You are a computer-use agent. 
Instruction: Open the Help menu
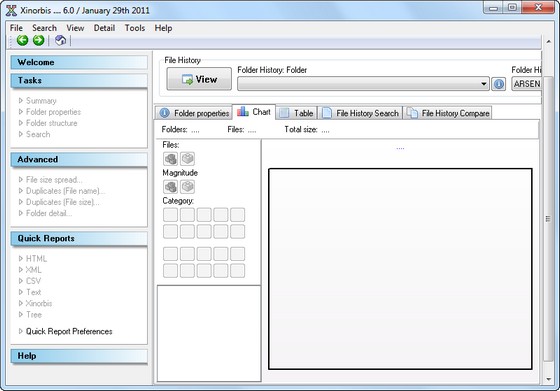163,28
